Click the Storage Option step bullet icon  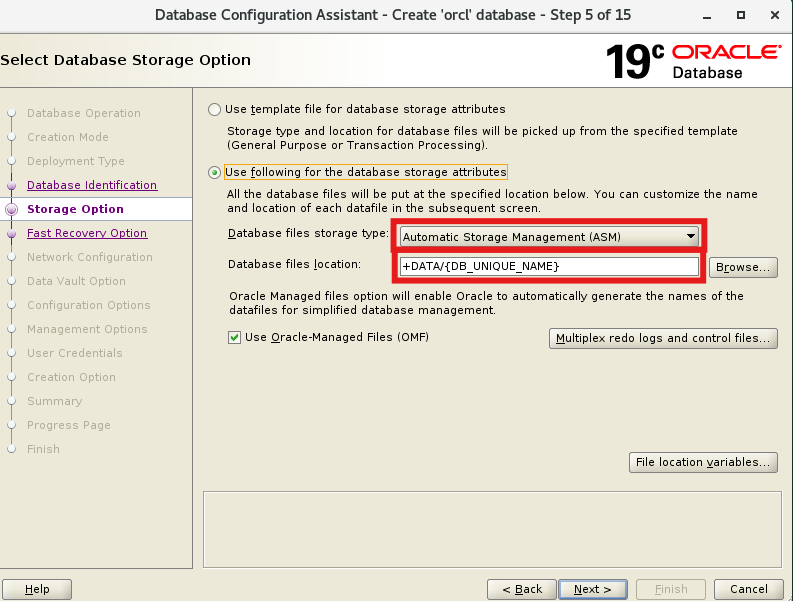point(12,209)
